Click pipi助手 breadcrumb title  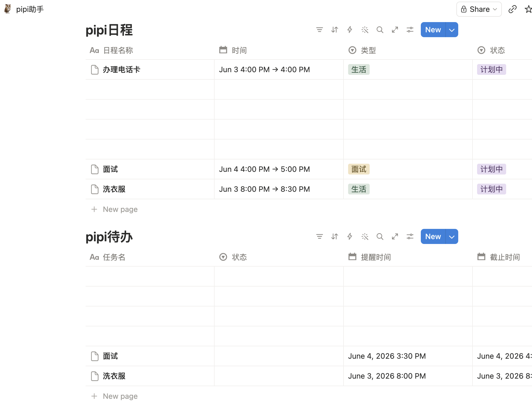pyautogui.click(x=30, y=9)
